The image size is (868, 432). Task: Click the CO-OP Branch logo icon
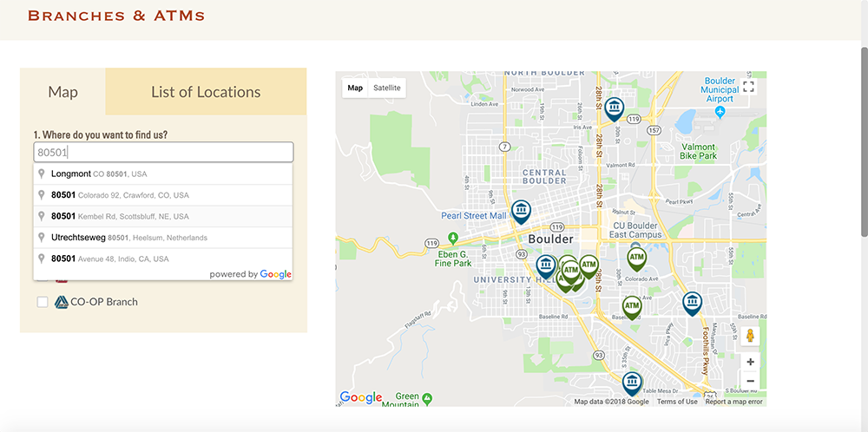pyautogui.click(x=61, y=302)
